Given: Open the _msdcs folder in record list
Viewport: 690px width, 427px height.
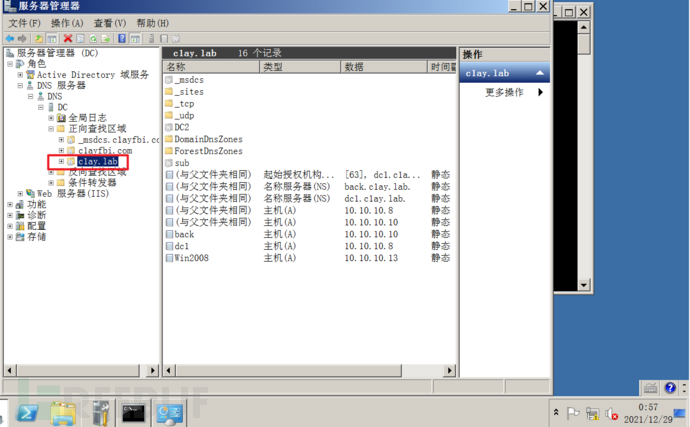Looking at the screenshot, I should tap(184, 80).
